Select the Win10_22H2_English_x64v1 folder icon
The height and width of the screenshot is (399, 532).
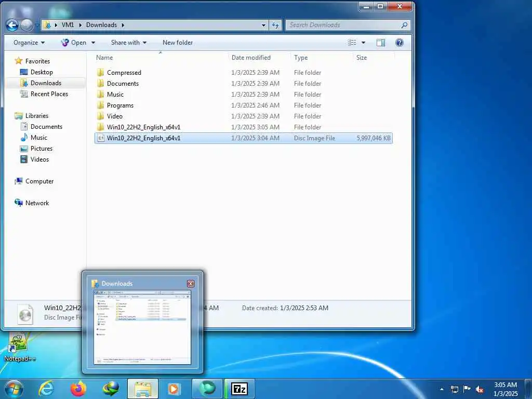pyautogui.click(x=100, y=127)
